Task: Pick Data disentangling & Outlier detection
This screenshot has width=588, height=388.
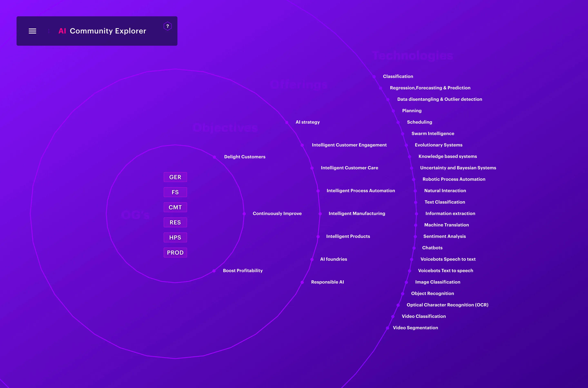Action: (x=439, y=99)
